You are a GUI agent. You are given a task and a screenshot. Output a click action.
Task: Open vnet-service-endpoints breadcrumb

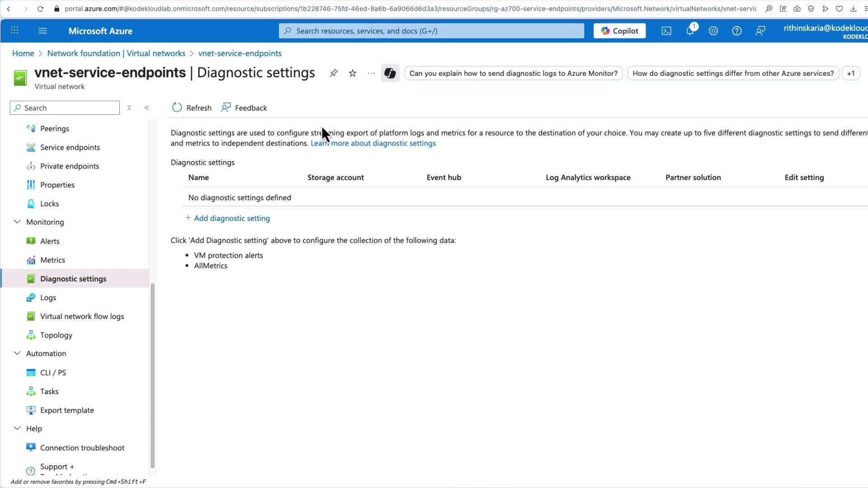pos(240,53)
